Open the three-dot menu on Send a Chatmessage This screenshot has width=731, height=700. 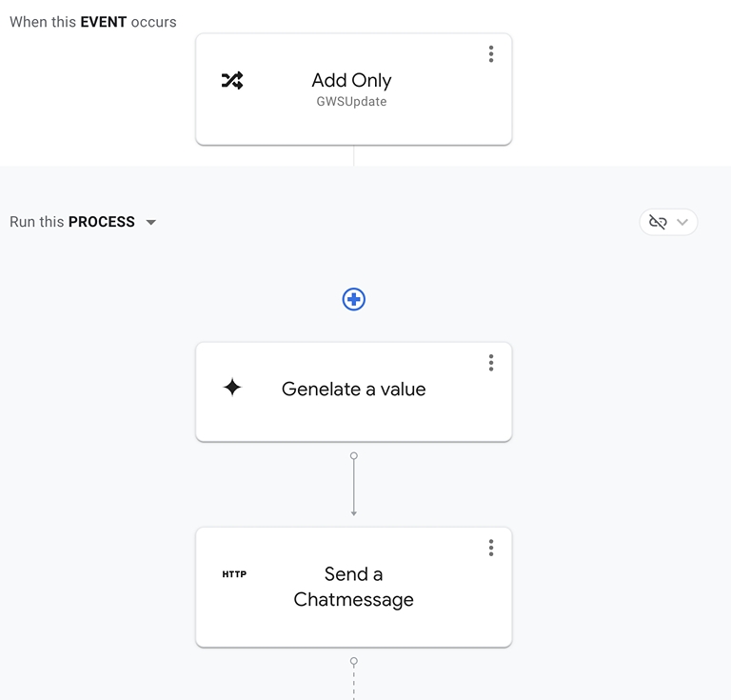pyautogui.click(x=491, y=548)
